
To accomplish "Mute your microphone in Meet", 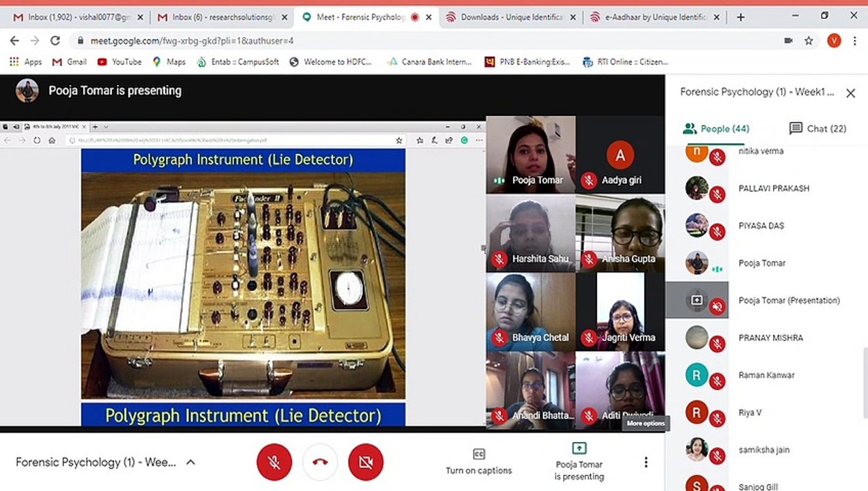I will (274, 462).
